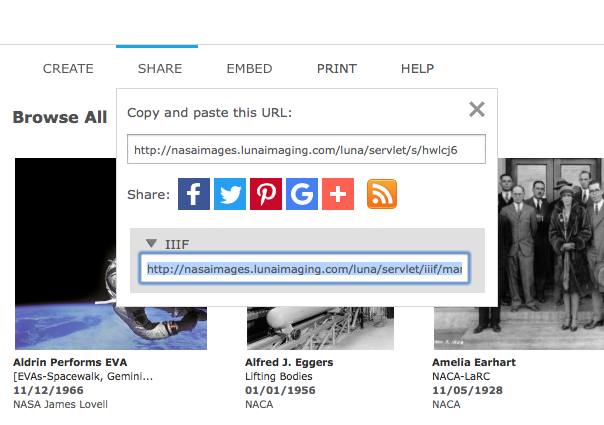Open the EMBED menu
The height and width of the screenshot is (425, 604).
pyautogui.click(x=249, y=69)
